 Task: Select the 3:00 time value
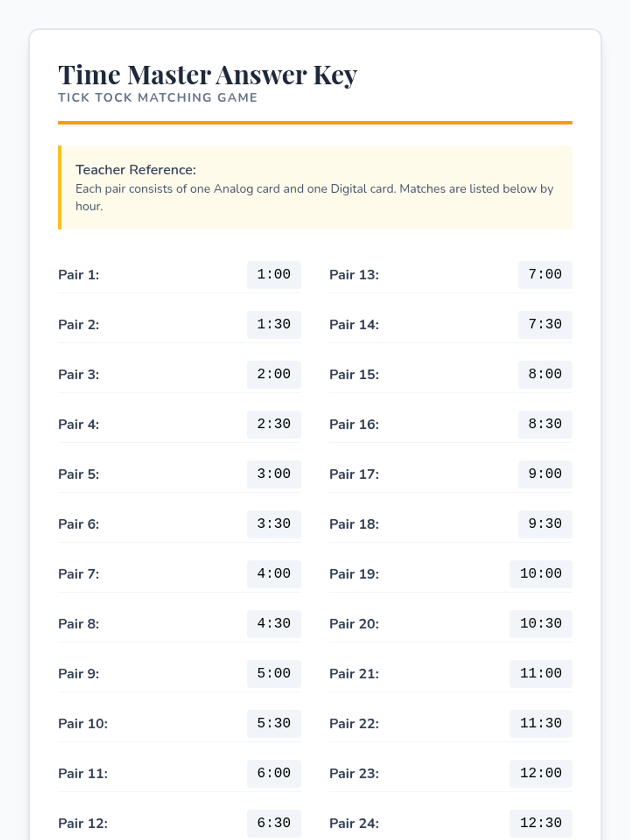[274, 474]
